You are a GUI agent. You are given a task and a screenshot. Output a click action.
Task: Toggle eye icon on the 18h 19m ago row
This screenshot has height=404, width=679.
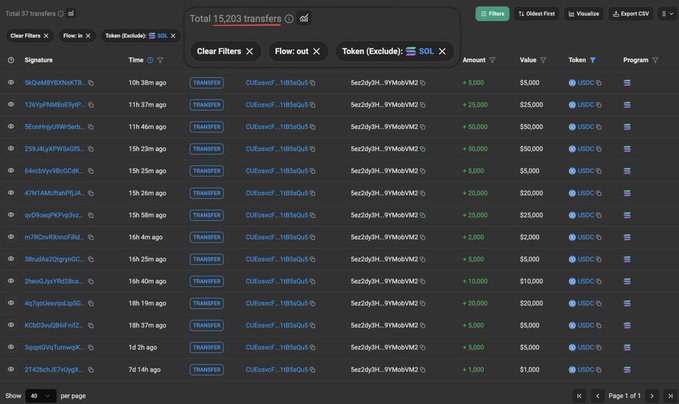[11, 303]
